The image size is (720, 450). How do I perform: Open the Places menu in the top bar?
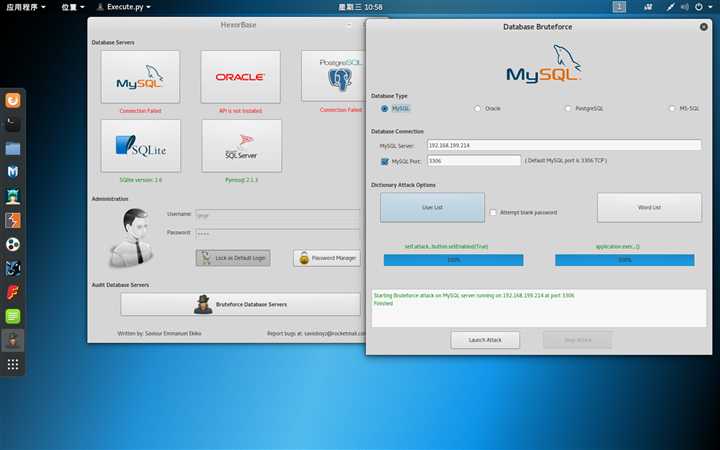tap(73, 7)
